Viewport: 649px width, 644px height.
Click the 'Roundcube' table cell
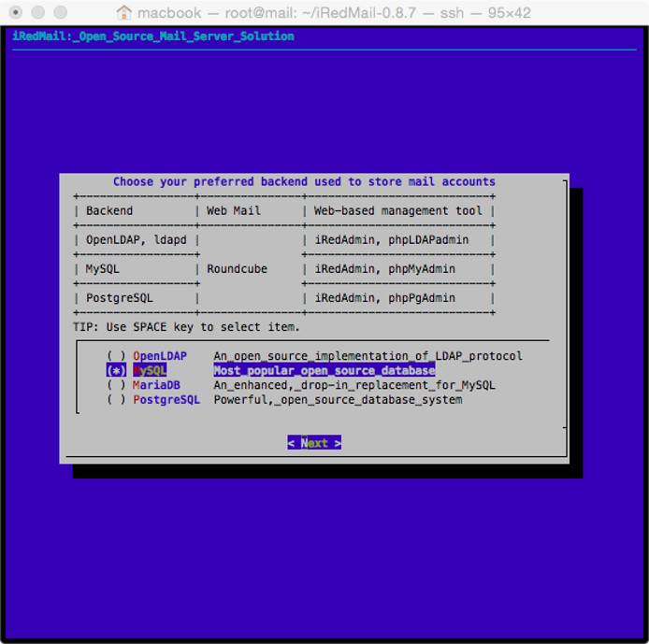(238, 269)
